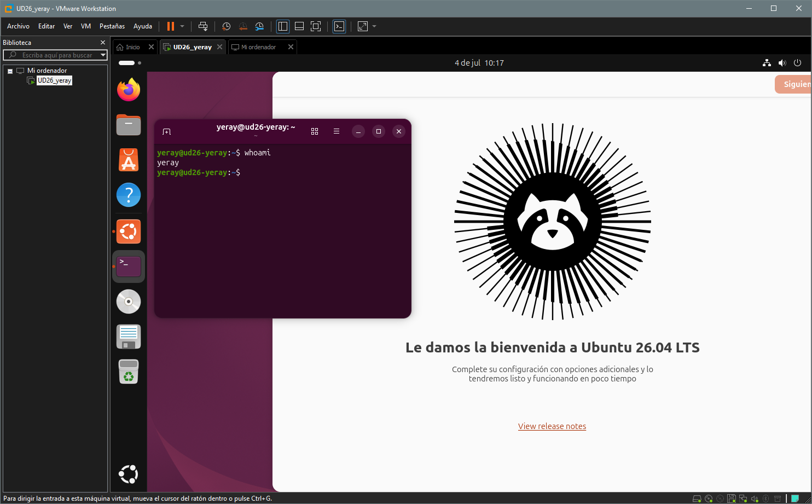Close the Biblioteca panel
Screen dimensions: 812x504
103,43
